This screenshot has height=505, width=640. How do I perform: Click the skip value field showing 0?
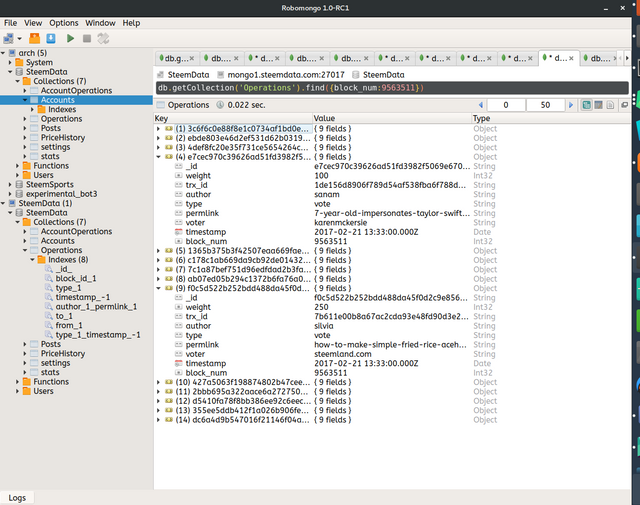pos(506,105)
